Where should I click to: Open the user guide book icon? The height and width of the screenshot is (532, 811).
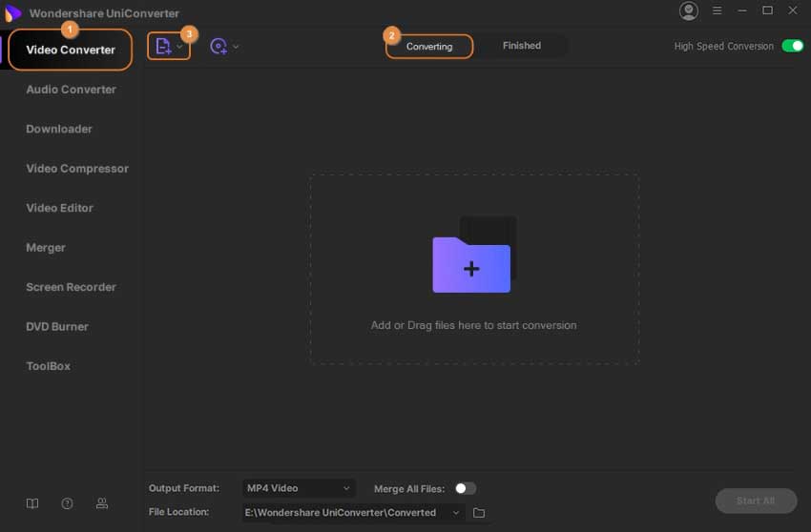point(32,503)
